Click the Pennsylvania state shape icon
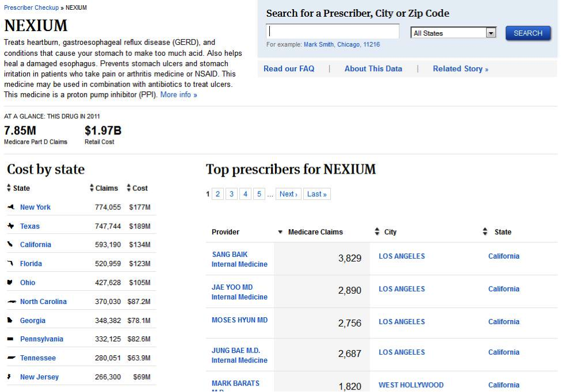This screenshot has height=392, width=561. click(x=10, y=339)
